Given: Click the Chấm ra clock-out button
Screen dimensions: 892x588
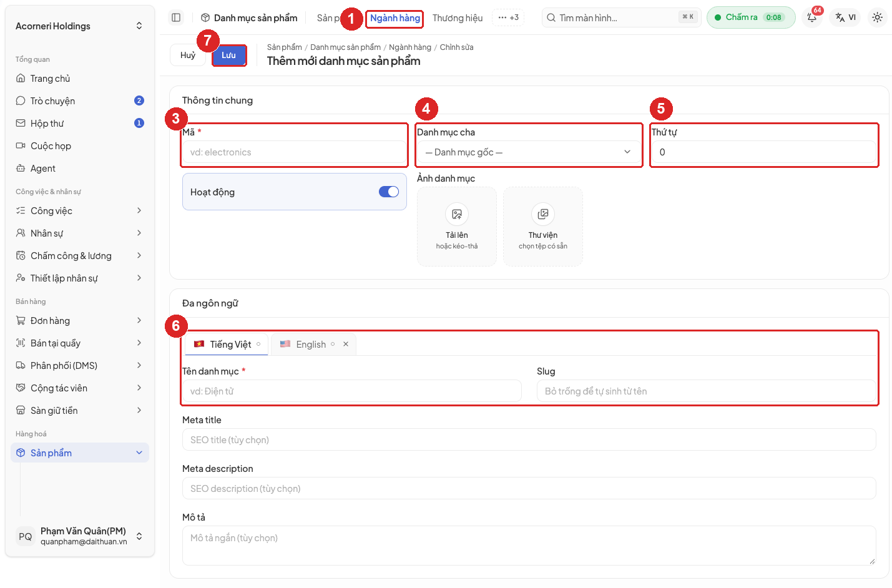Looking at the screenshot, I should coord(751,17).
